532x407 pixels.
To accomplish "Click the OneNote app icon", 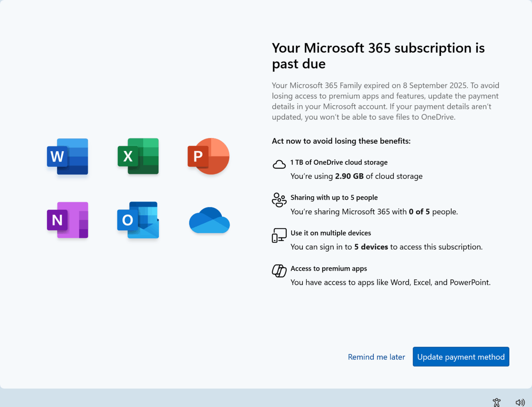I will pyautogui.click(x=67, y=220).
